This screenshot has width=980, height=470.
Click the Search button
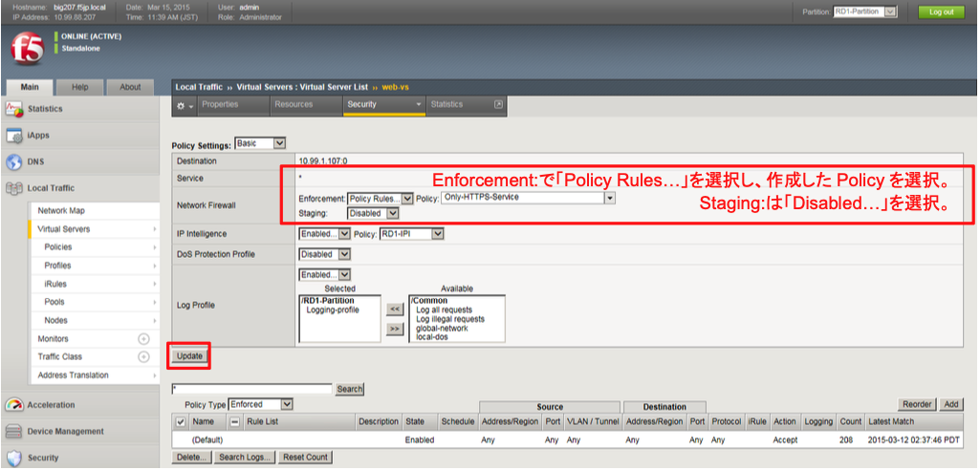click(x=349, y=389)
